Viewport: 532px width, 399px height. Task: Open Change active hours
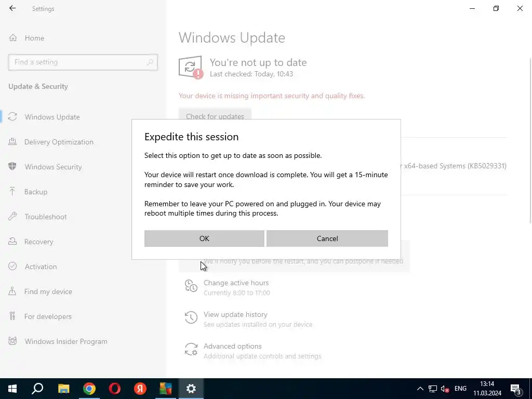click(236, 283)
